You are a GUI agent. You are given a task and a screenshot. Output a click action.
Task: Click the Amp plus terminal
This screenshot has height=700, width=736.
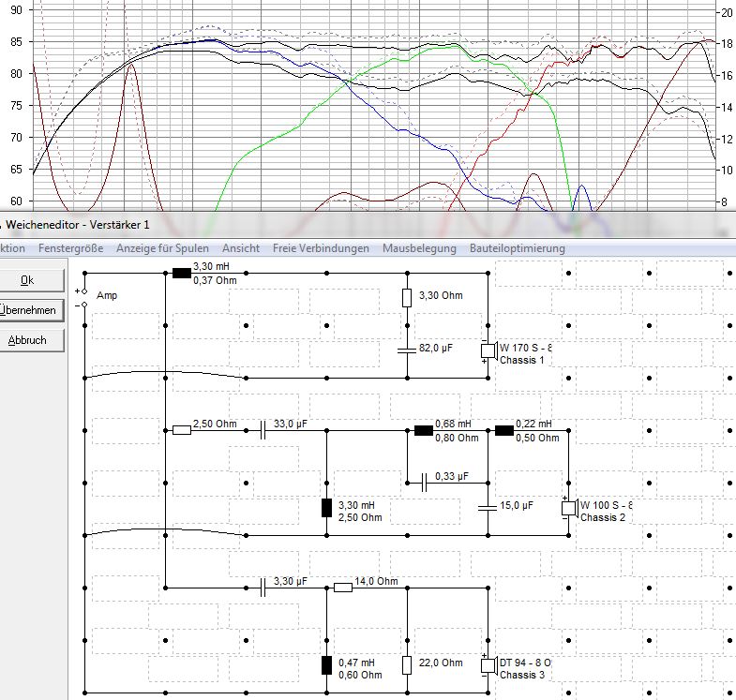(x=84, y=291)
